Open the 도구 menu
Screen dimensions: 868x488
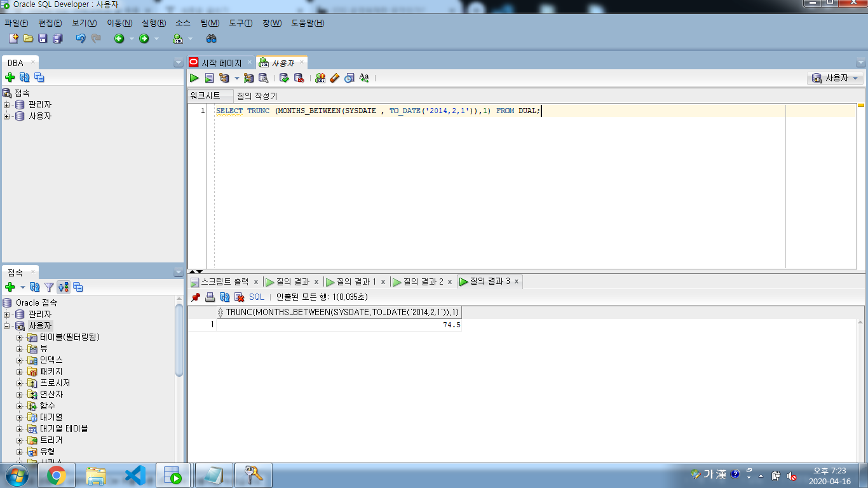(x=240, y=23)
